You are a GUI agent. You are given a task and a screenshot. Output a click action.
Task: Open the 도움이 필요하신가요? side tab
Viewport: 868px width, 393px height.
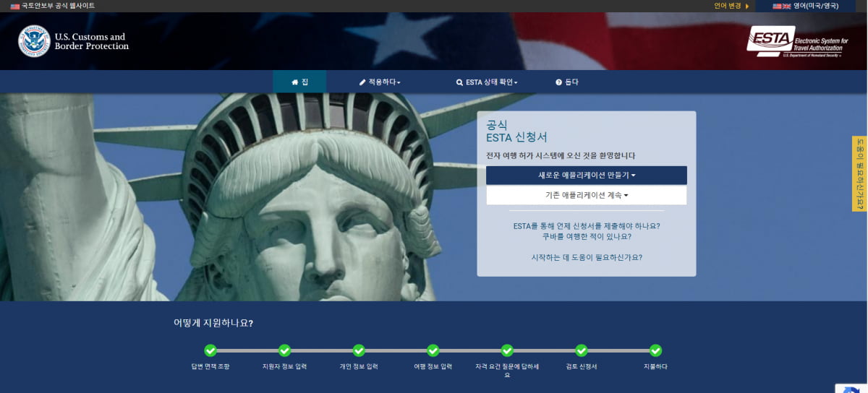coord(859,173)
